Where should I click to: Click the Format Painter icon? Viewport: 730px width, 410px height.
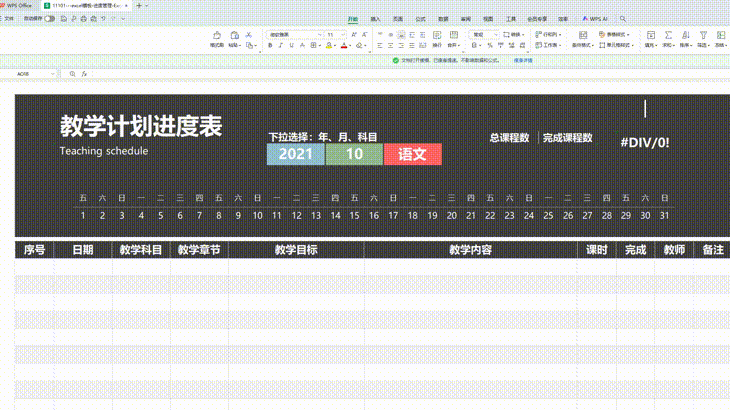216,35
